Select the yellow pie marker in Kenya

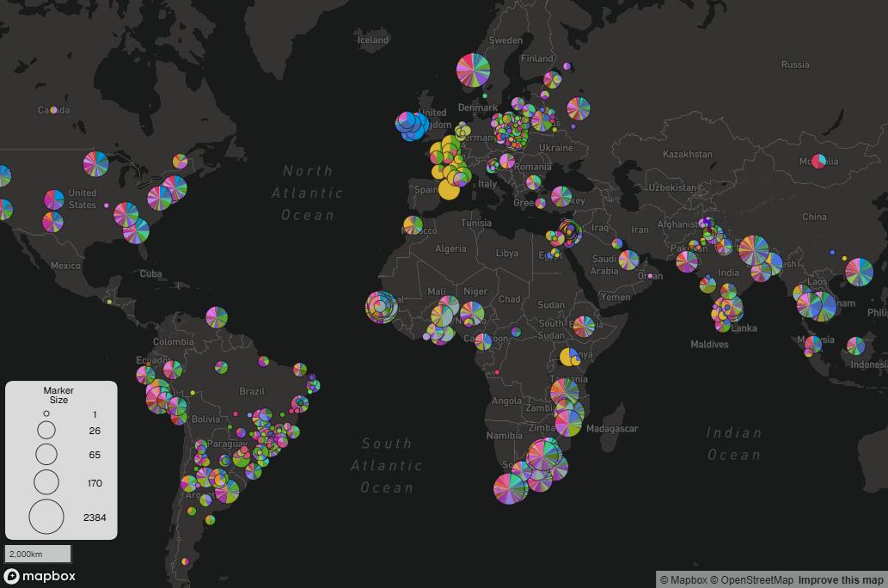(x=568, y=357)
